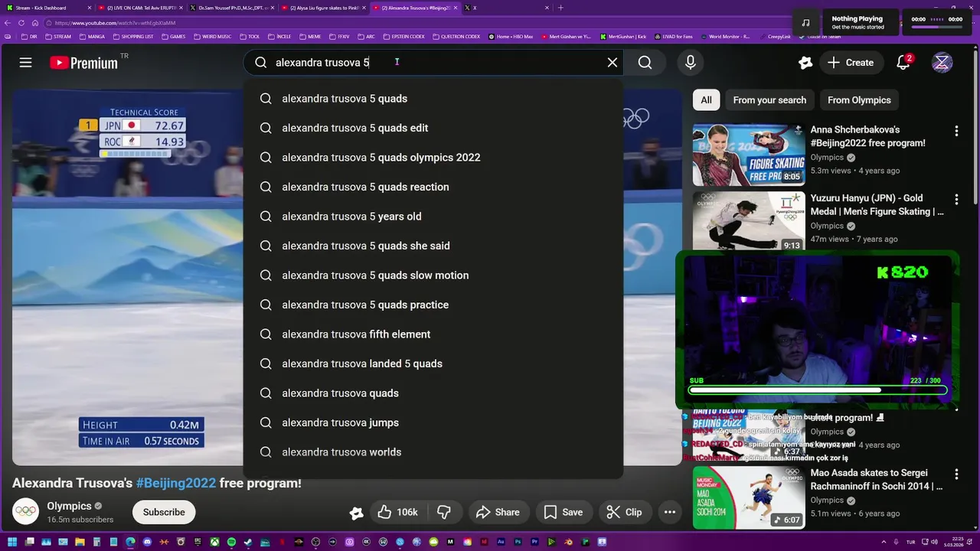Choose suggestion '5 quads reaction'
The width and height of the screenshot is (980, 551).
[x=433, y=187]
